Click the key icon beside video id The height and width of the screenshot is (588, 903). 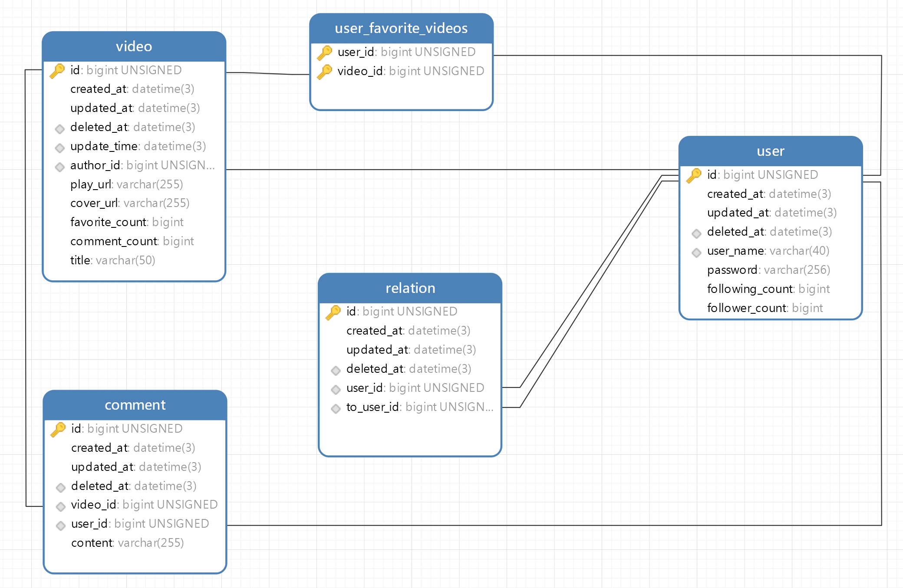point(57,70)
